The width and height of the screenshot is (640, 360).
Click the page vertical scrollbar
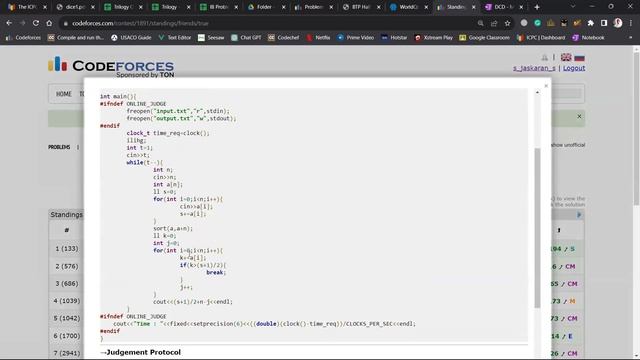(636, 129)
